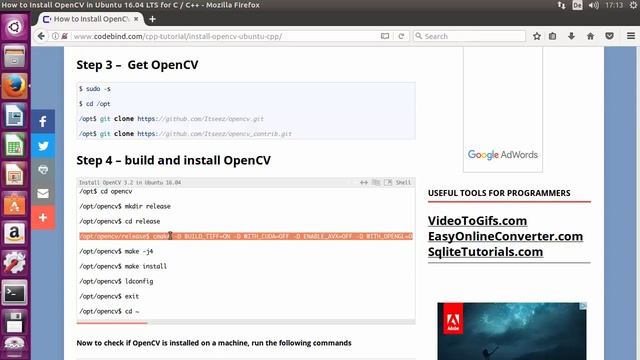Click the opencv_contrib.git clone line
The width and height of the screenshot is (640, 360).
(x=185, y=134)
